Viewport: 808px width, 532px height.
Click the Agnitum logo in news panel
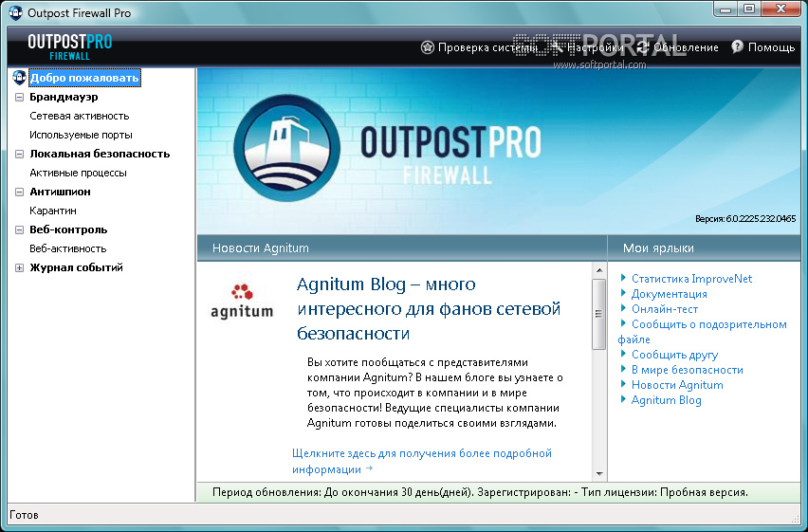[242, 302]
